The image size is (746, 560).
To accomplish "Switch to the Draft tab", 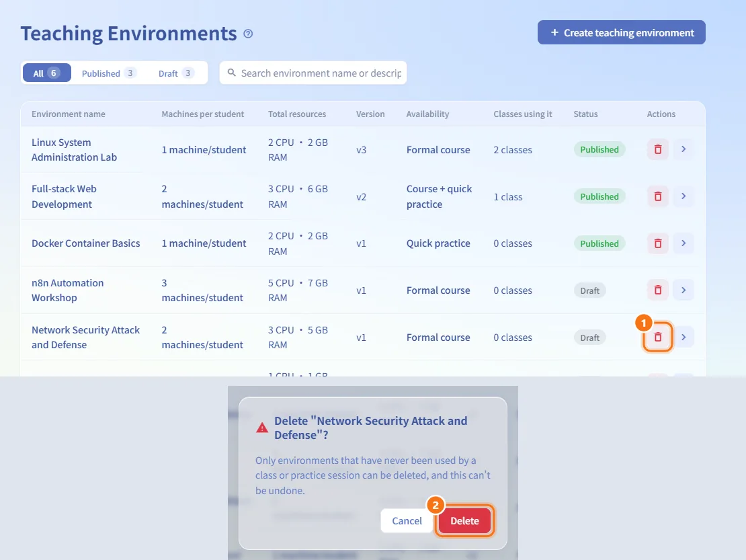I will click(175, 73).
